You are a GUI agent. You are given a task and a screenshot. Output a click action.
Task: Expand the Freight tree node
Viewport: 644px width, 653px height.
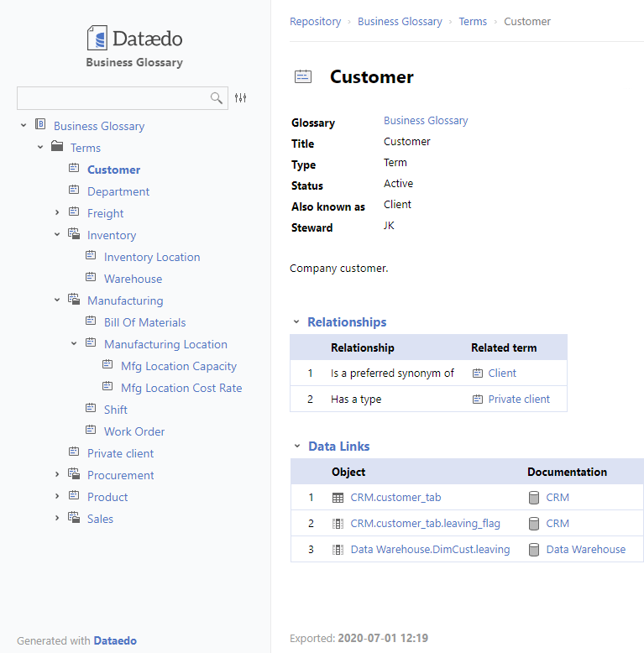57,213
